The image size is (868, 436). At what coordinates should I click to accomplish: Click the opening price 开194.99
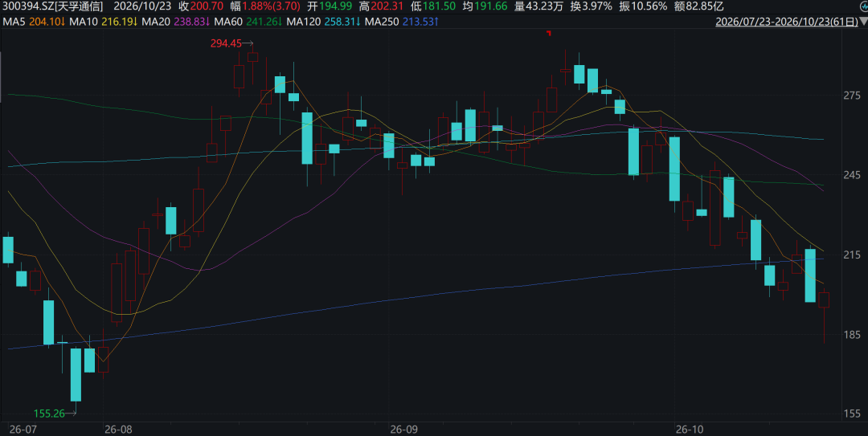[330, 6]
